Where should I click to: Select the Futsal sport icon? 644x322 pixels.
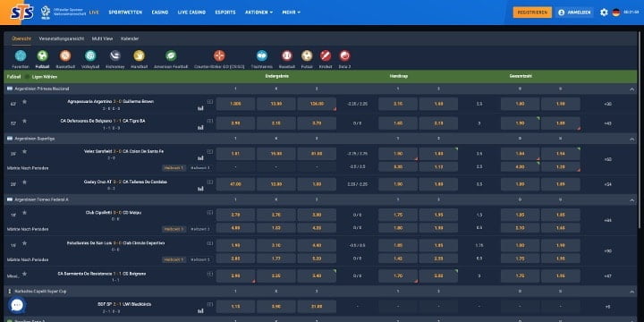(307, 55)
